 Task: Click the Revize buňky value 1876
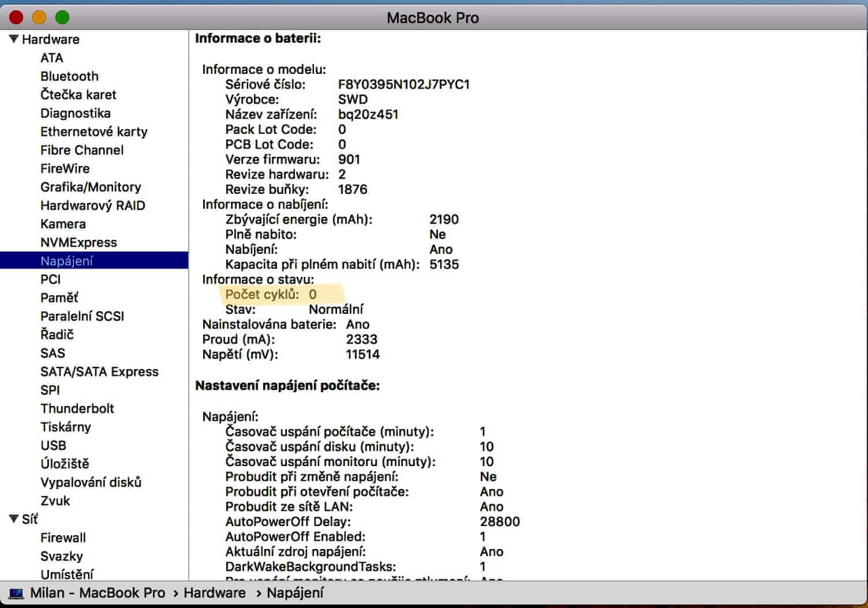click(353, 189)
